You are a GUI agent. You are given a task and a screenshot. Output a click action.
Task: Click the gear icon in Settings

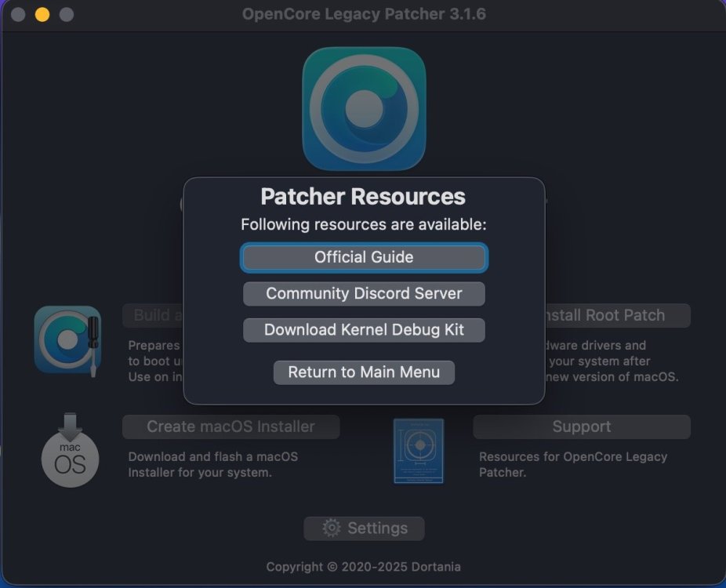coord(332,528)
